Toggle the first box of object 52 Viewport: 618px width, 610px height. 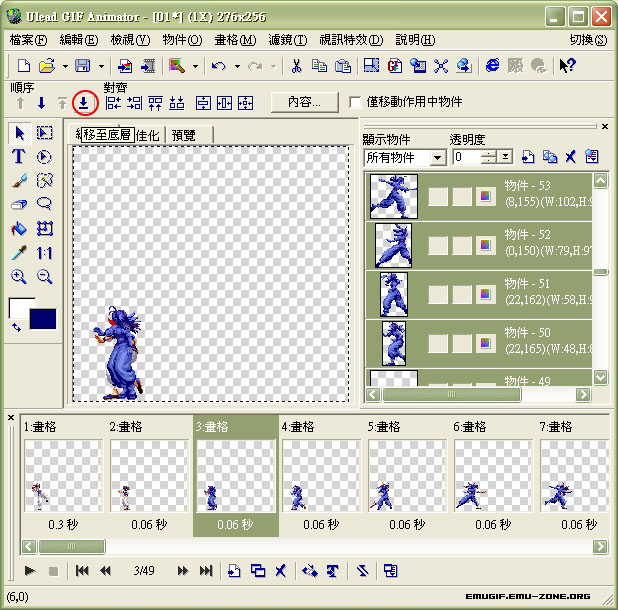[x=438, y=245]
